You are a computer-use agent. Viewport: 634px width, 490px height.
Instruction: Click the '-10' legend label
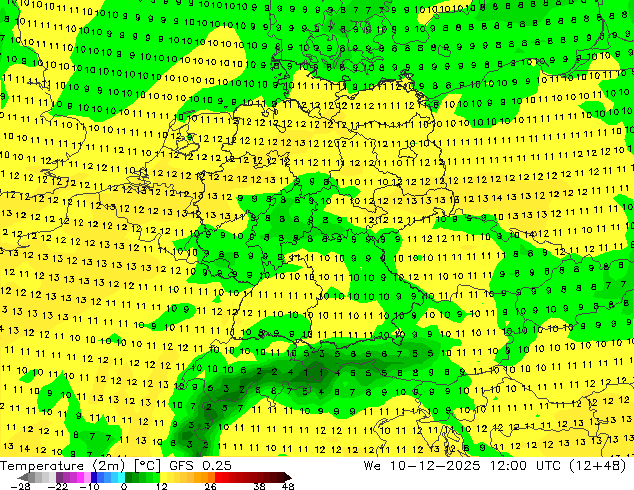(x=89, y=486)
